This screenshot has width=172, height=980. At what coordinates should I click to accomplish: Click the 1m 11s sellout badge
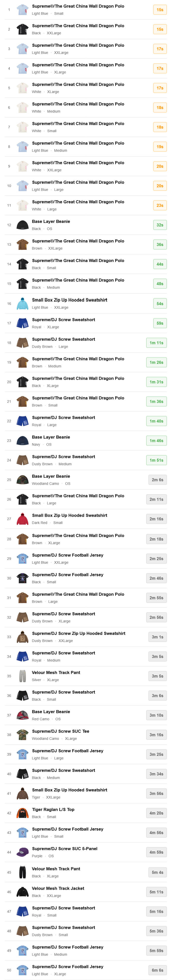tap(156, 343)
